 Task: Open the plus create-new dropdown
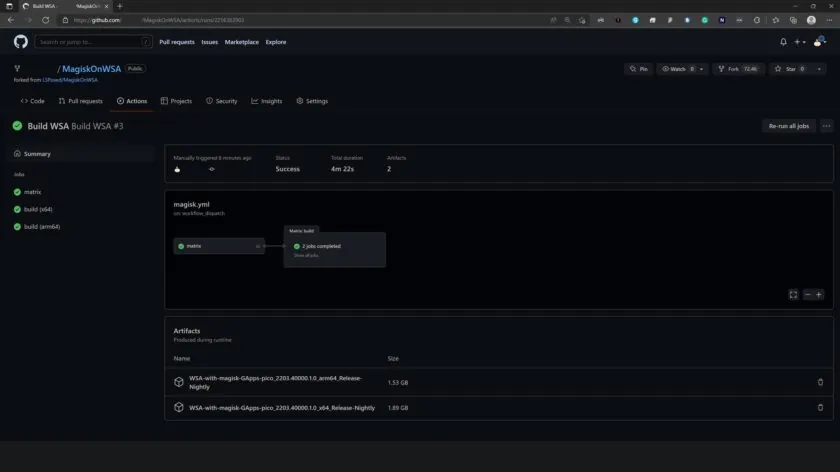click(799, 42)
